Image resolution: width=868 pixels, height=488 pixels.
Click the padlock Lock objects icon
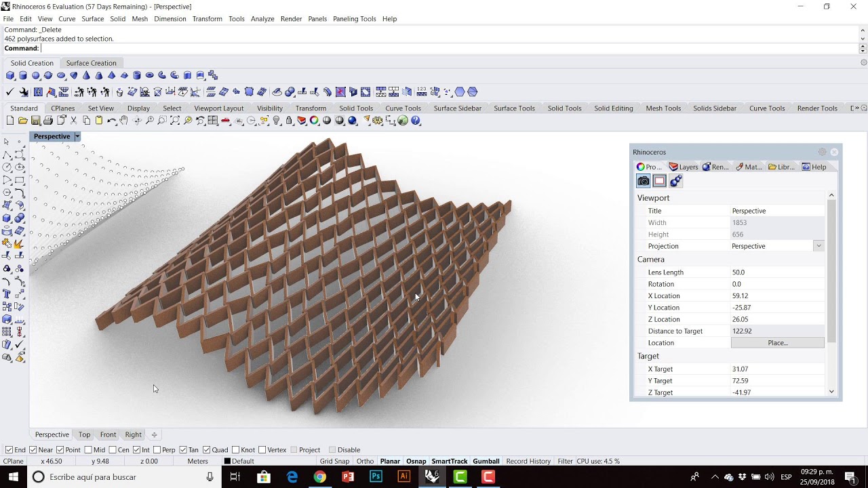pyautogui.click(x=289, y=121)
